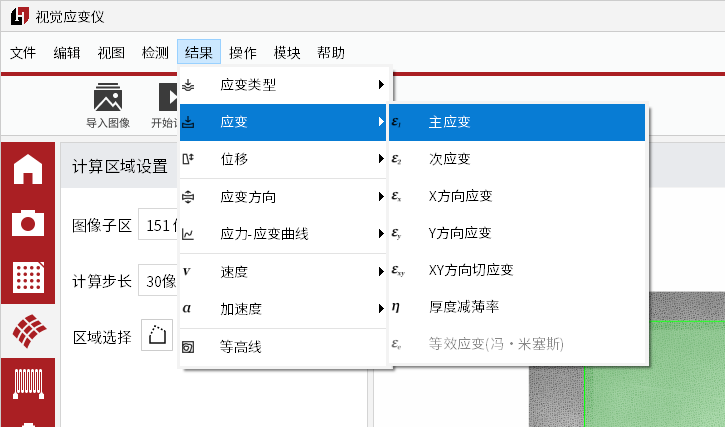Click the polygon region selection icon
The width and height of the screenshot is (725, 427).
[x=157, y=336]
